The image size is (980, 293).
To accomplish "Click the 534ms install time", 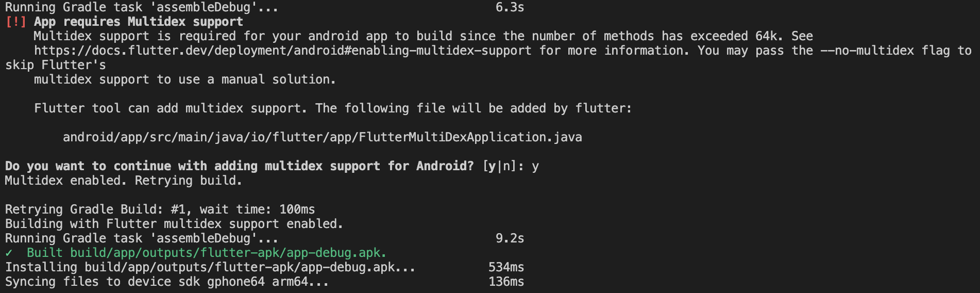I will tap(506, 267).
